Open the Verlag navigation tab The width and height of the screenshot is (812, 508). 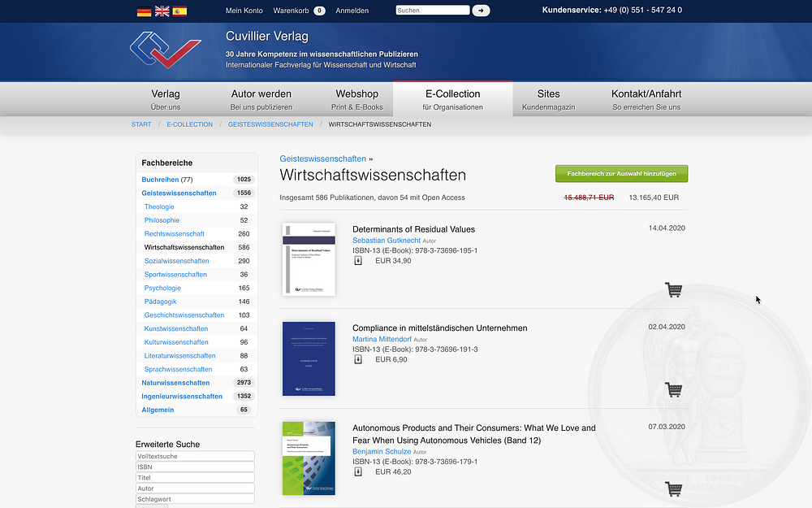[x=166, y=99]
